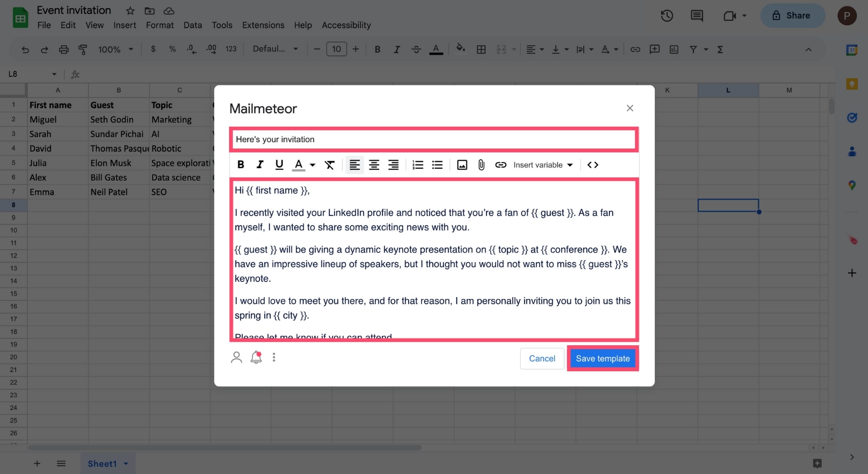Insert link in Mailmeteor editor
The width and height of the screenshot is (868, 474).
[501, 165]
